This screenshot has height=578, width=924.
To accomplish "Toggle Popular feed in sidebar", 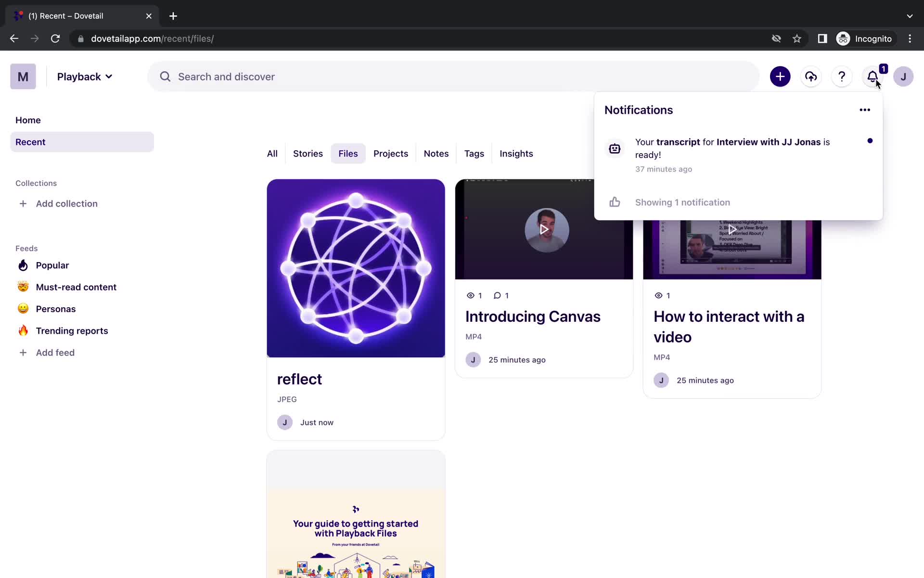I will 52,265.
